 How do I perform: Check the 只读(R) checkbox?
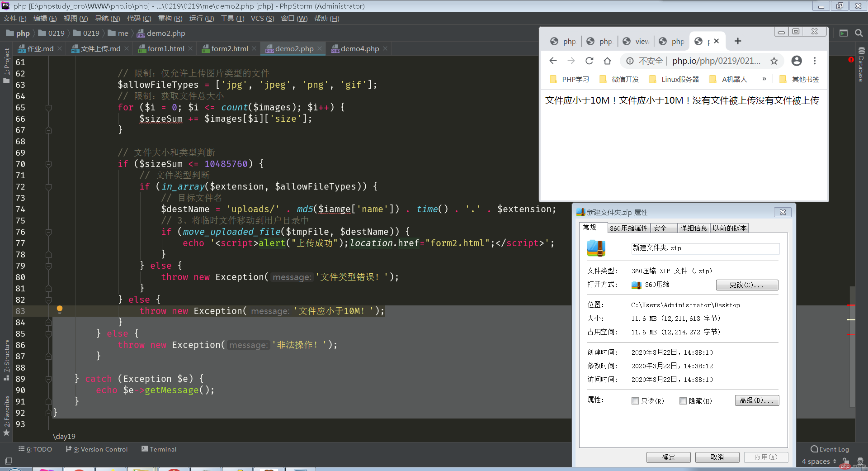click(635, 401)
